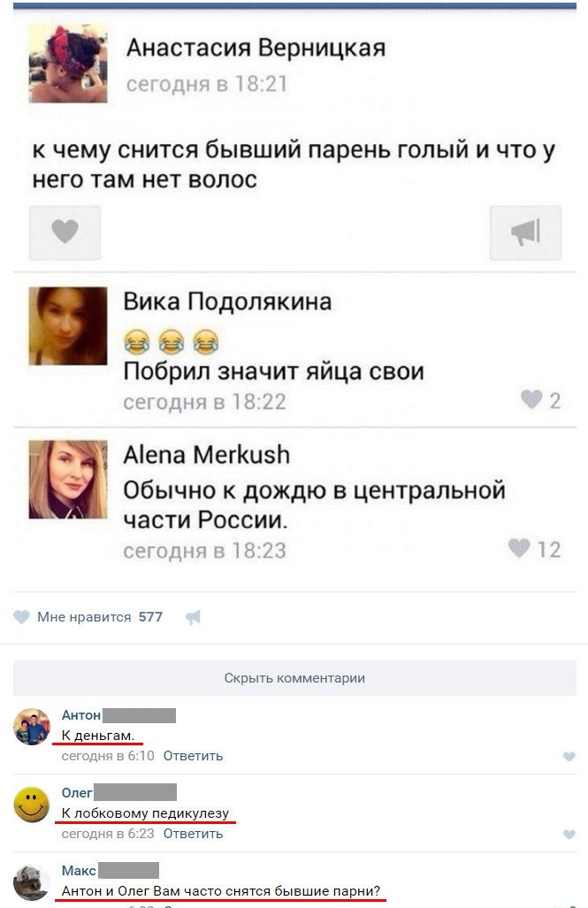
Task: Click the small megaphone repost icon beside 577
Action: point(193,617)
